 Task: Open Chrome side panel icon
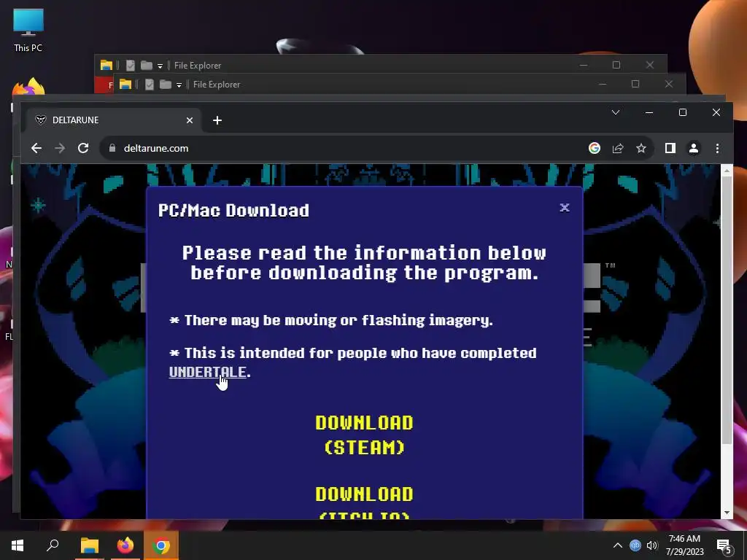670,148
